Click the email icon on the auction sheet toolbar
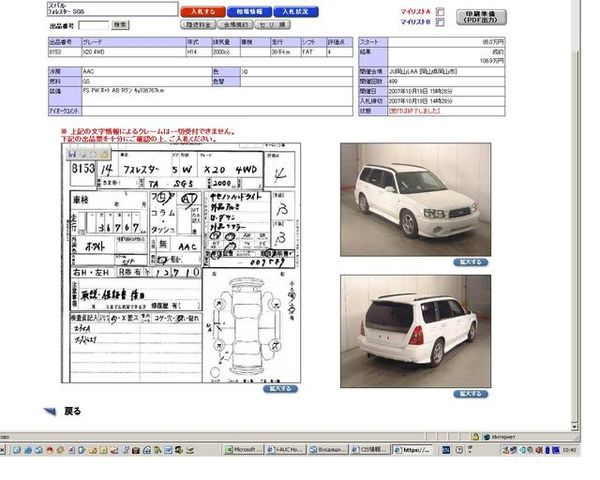Image resolution: width=600 pixels, height=480 pixels. 93,154
